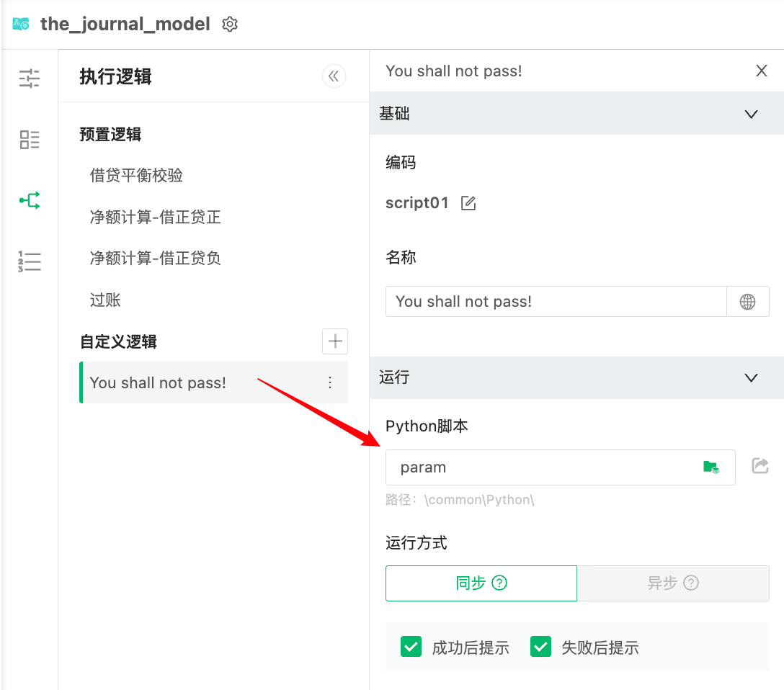The image size is (784, 690).
Task: Select the execution logic flow sidebar icon
Action: click(x=30, y=200)
